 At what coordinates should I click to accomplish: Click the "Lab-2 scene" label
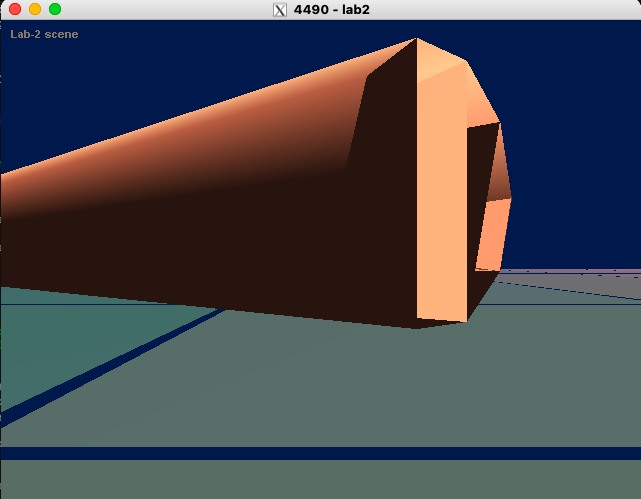[44, 34]
